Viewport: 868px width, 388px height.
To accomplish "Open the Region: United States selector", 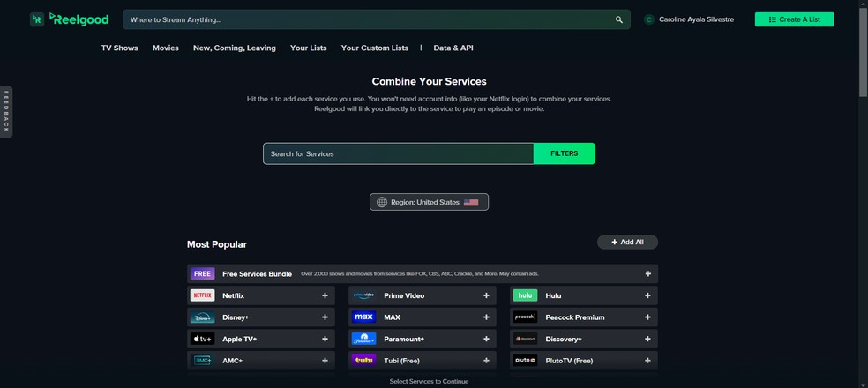I will click(429, 202).
